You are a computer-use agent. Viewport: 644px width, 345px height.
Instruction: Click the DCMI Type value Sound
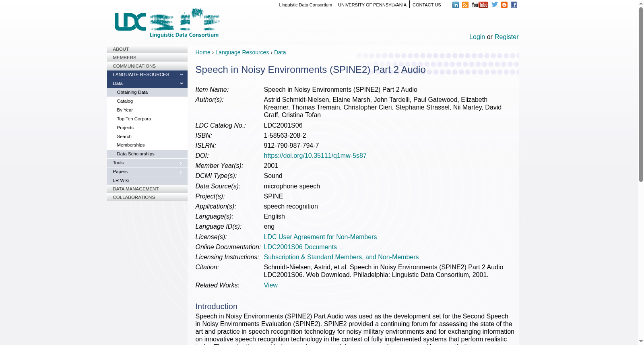coord(273,176)
